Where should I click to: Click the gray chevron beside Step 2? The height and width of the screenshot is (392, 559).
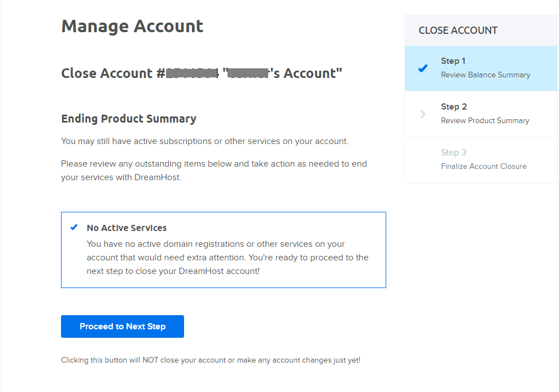pos(423,114)
